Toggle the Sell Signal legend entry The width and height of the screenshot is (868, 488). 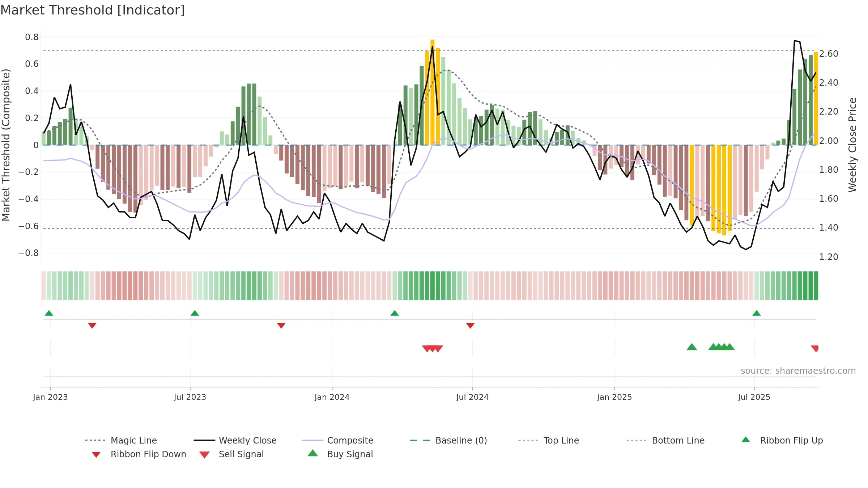coord(231,454)
